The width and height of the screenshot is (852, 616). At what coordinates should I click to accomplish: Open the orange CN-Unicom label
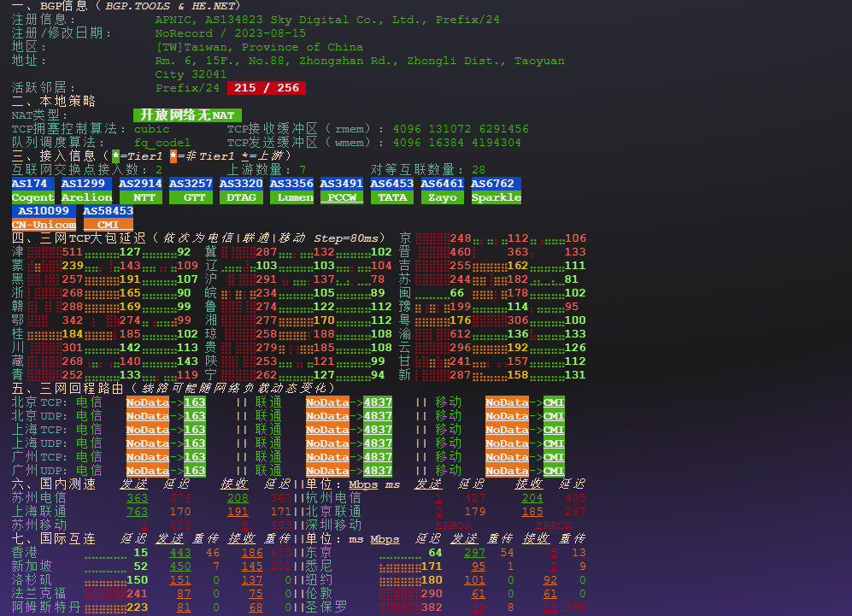pyautogui.click(x=44, y=225)
